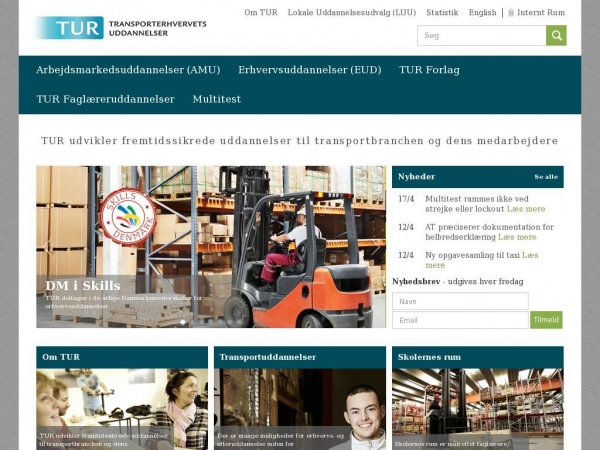Screen dimensions: 600x450
Task: Click the Tilmeld button
Action: pos(546,320)
